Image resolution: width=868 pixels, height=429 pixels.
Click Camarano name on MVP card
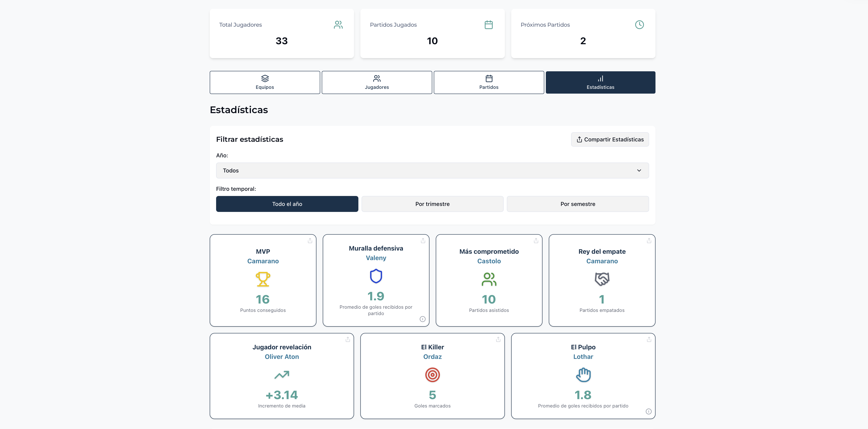point(263,261)
